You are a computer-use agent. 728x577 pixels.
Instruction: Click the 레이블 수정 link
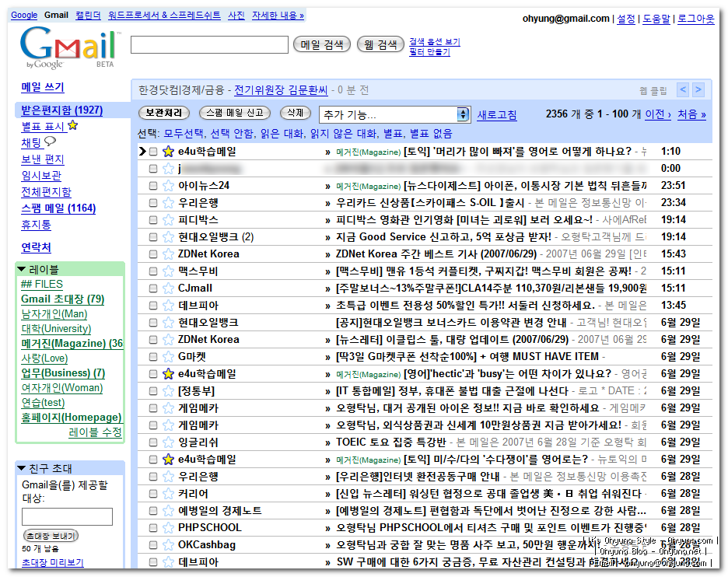95,432
